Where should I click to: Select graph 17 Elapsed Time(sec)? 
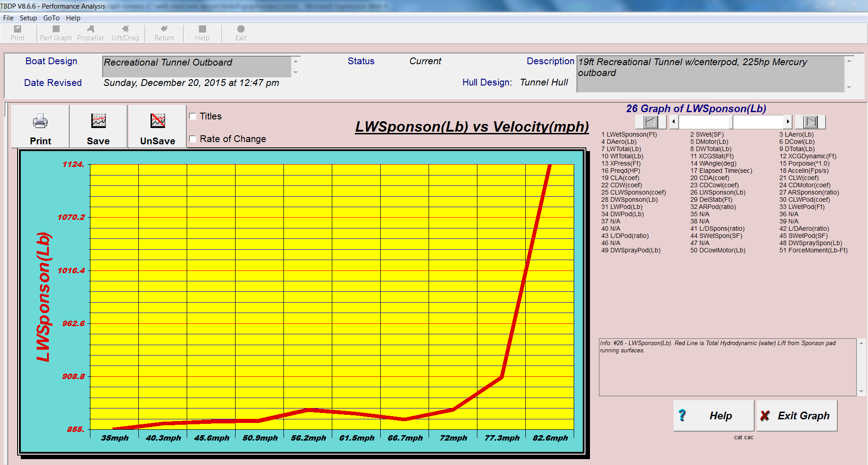(721, 171)
